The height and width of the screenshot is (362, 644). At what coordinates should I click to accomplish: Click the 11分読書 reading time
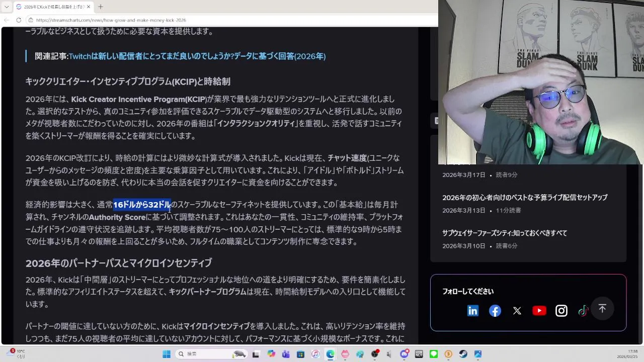(x=508, y=211)
